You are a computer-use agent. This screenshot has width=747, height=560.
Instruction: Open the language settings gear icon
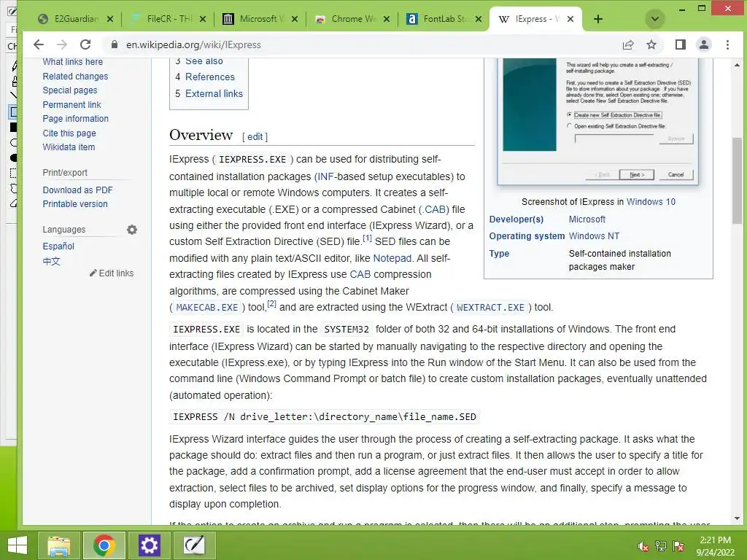tap(132, 230)
